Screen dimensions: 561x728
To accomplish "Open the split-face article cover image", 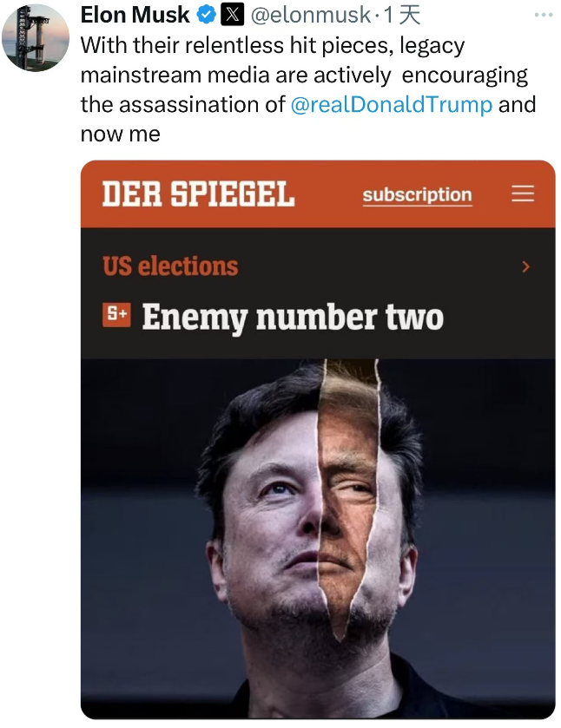I will (318, 539).
